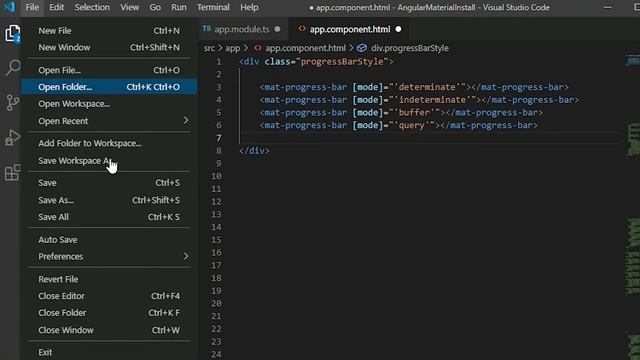
Task: Open the Selection menu
Action: (92, 7)
